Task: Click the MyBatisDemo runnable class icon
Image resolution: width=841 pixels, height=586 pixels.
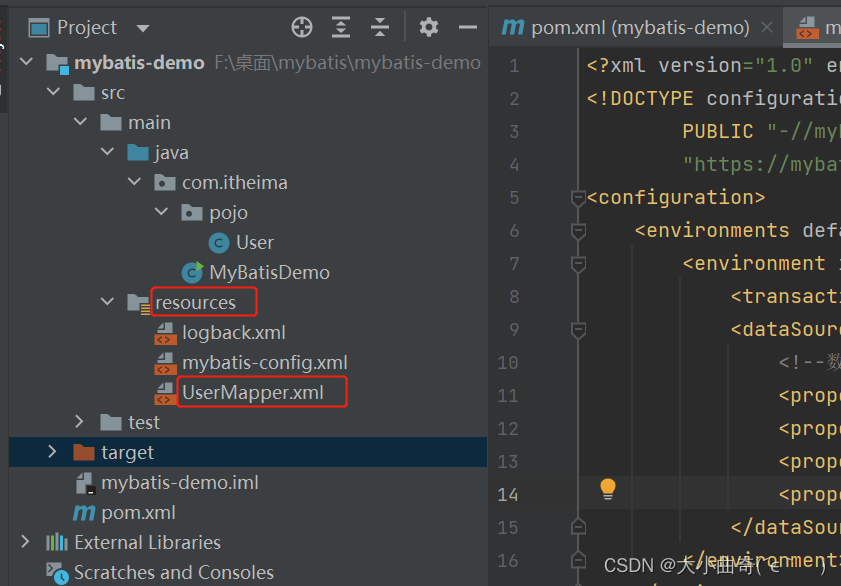Action: pyautogui.click(x=194, y=272)
